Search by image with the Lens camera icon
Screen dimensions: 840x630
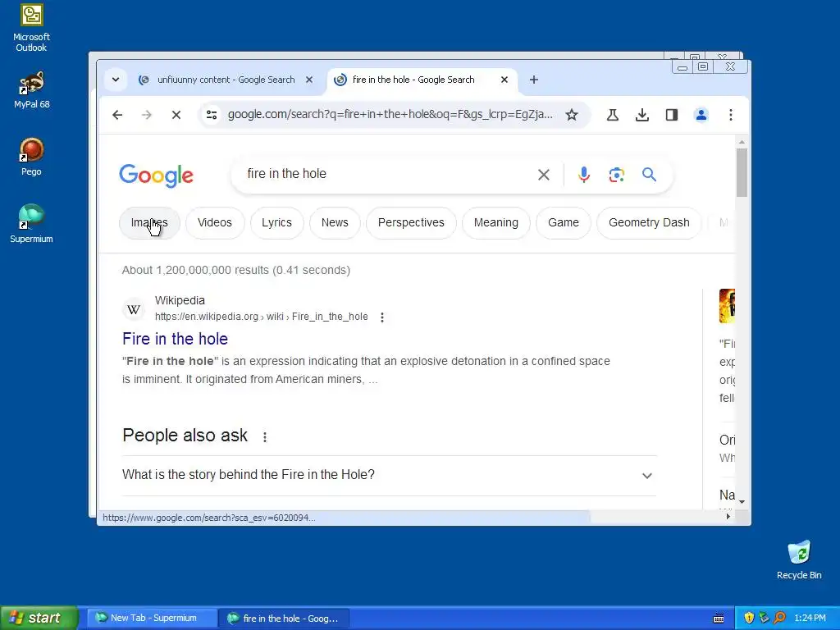[616, 174]
